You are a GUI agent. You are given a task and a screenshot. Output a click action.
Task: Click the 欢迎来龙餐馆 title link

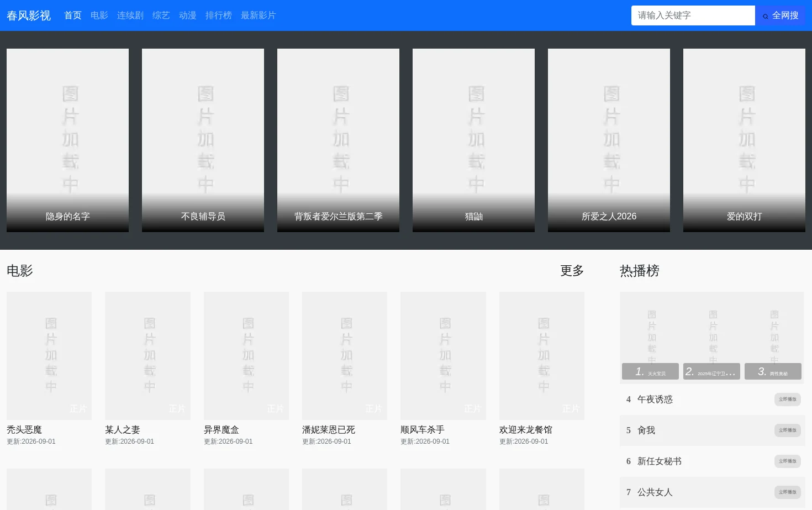(x=526, y=430)
